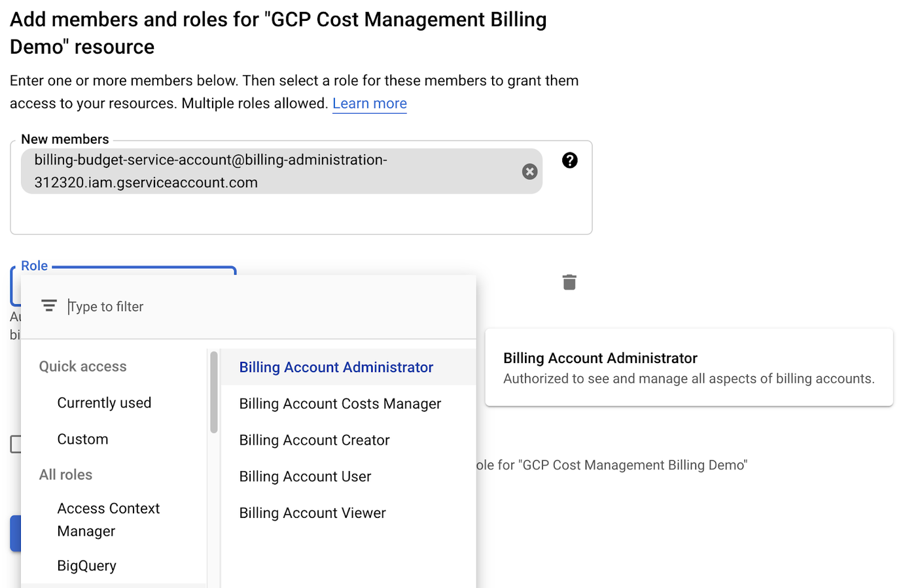Click the filter list icon
This screenshot has width=905, height=588.
[x=49, y=305]
